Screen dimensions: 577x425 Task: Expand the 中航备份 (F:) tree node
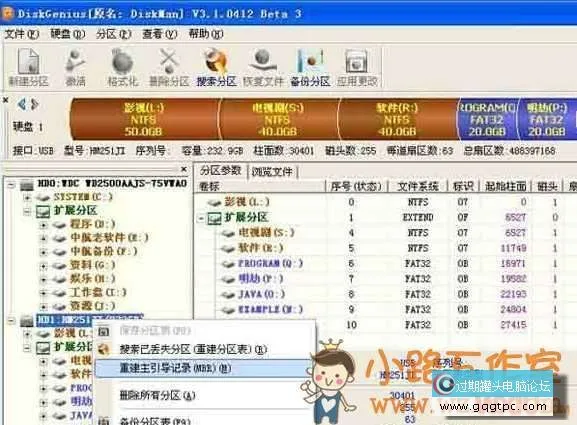43,252
